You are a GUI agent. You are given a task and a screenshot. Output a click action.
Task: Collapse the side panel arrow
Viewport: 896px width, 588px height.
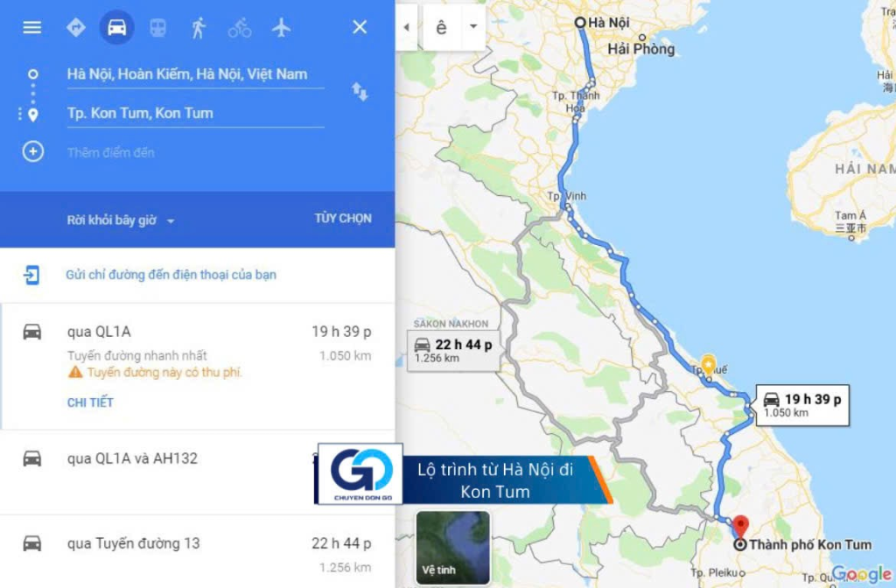click(x=406, y=26)
